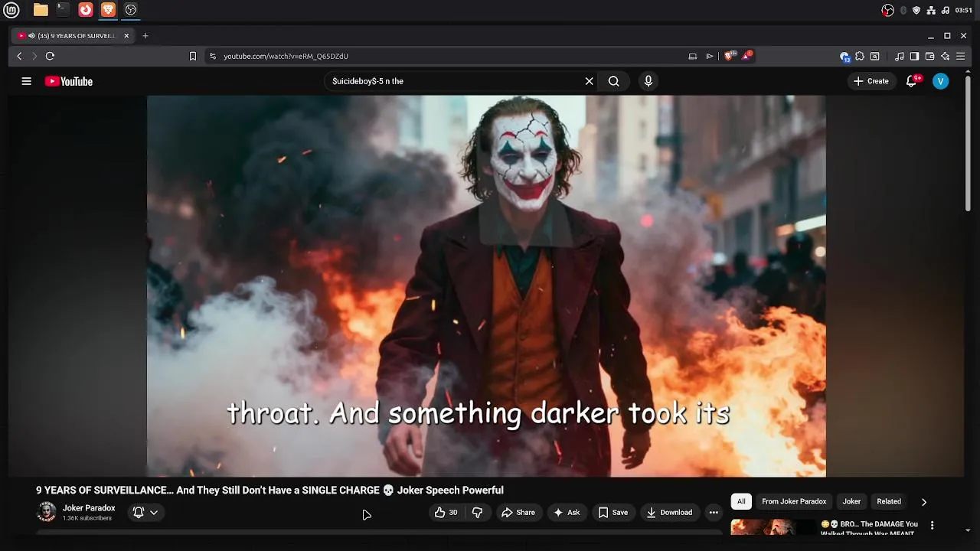Show the calendar from the 03:51 clock
This screenshot has height=551, width=980.
coord(964,10)
